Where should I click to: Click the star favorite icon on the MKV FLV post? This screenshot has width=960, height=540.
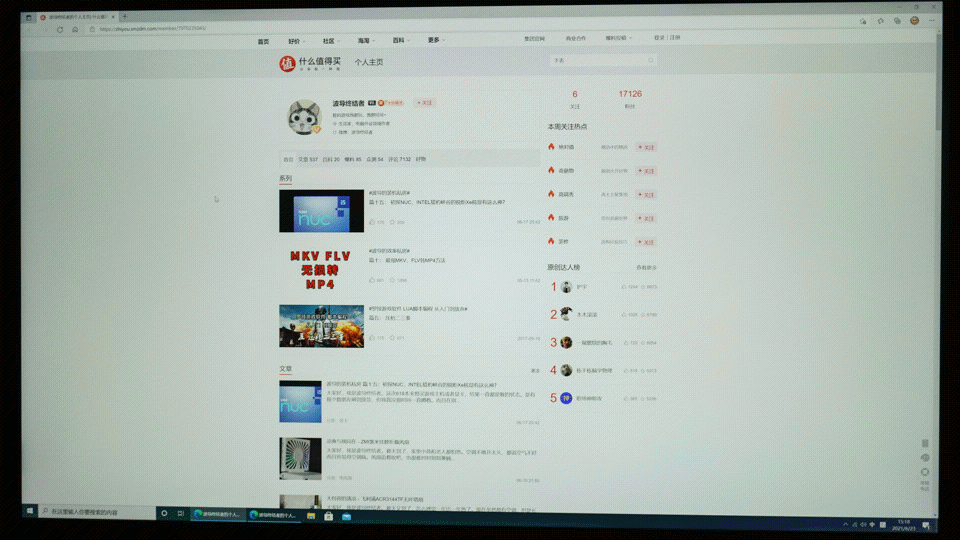tap(392, 280)
